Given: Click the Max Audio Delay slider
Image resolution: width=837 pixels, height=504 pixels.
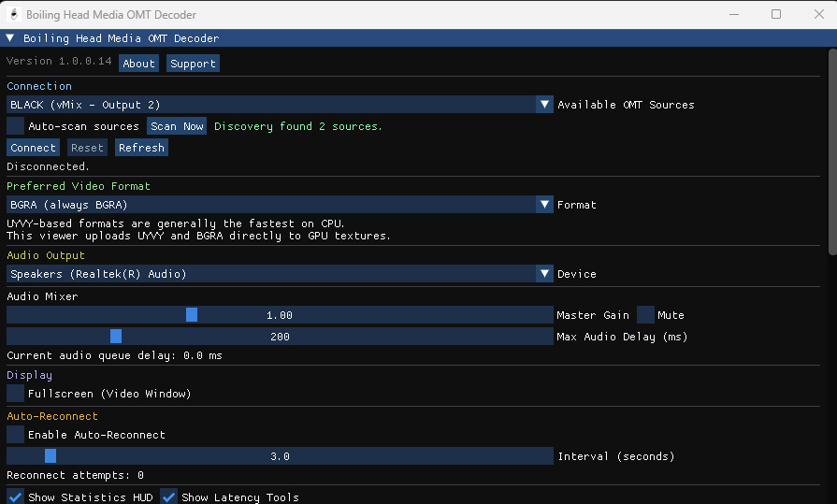Looking at the screenshot, I should [x=280, y=336].
